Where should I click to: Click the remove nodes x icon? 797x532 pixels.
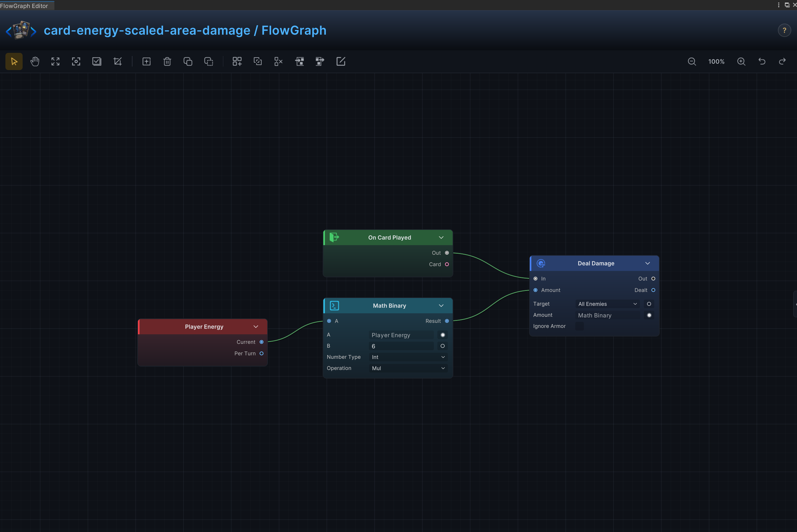point(278,61)
